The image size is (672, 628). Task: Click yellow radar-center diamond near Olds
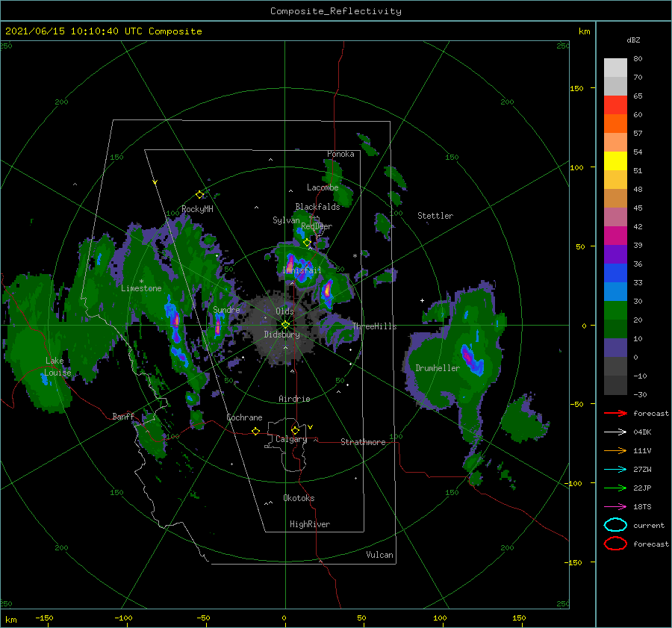click(285, 325)
